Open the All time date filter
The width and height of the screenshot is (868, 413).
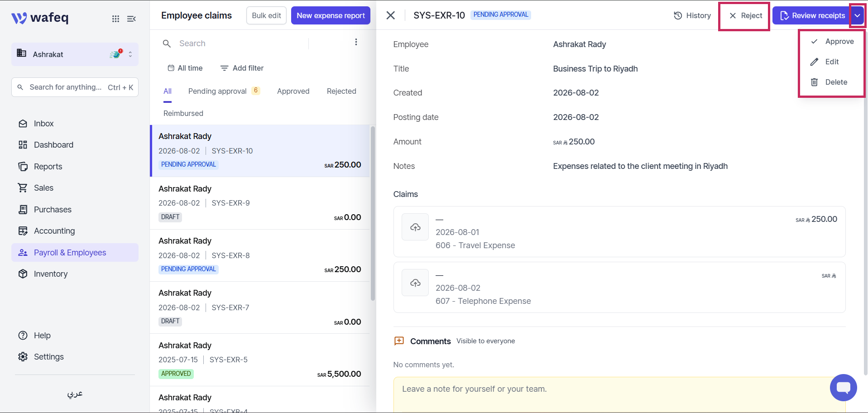[185, 68]
